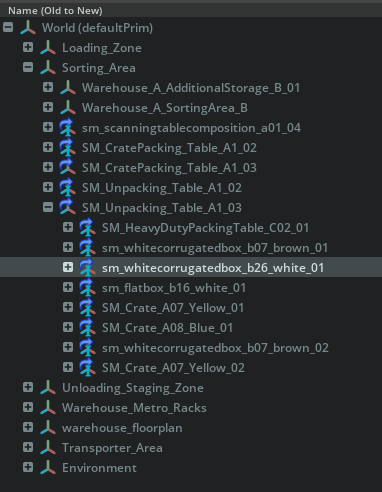Screen dimensions: 382x492
Task: Click the Warehouse_Metro_Racks xform icon
Action: click(48, 408)
